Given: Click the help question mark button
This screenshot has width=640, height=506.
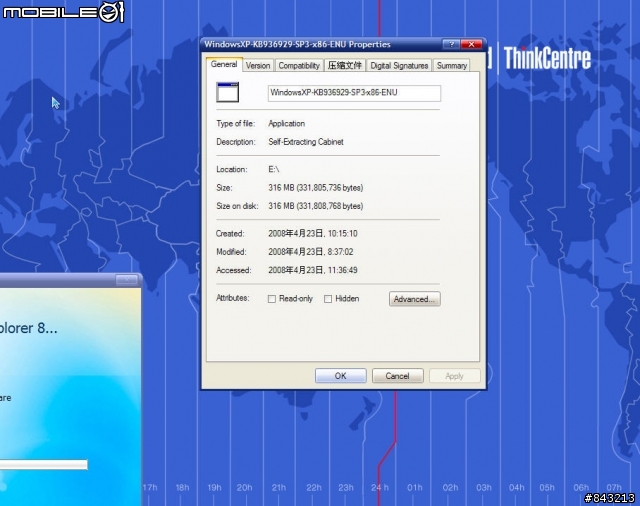Looking at the screenshot, I should click(451, 44).
